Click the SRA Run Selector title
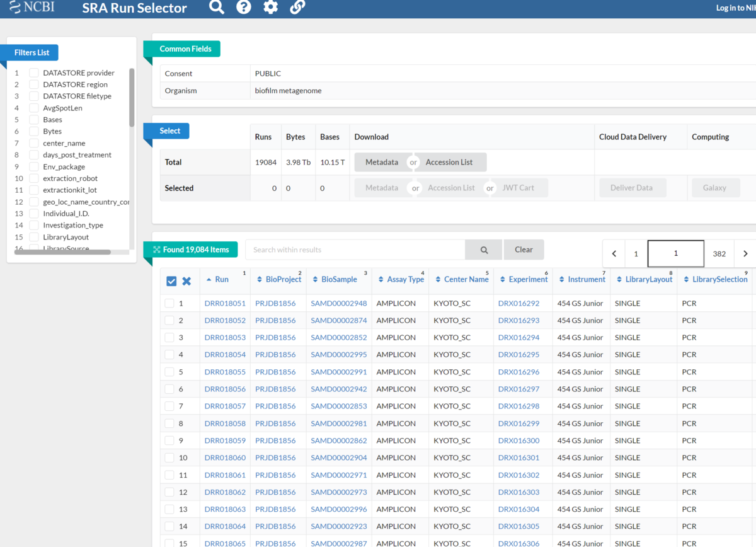The height and width of the screenshot is (547, 756). [134, 8]
